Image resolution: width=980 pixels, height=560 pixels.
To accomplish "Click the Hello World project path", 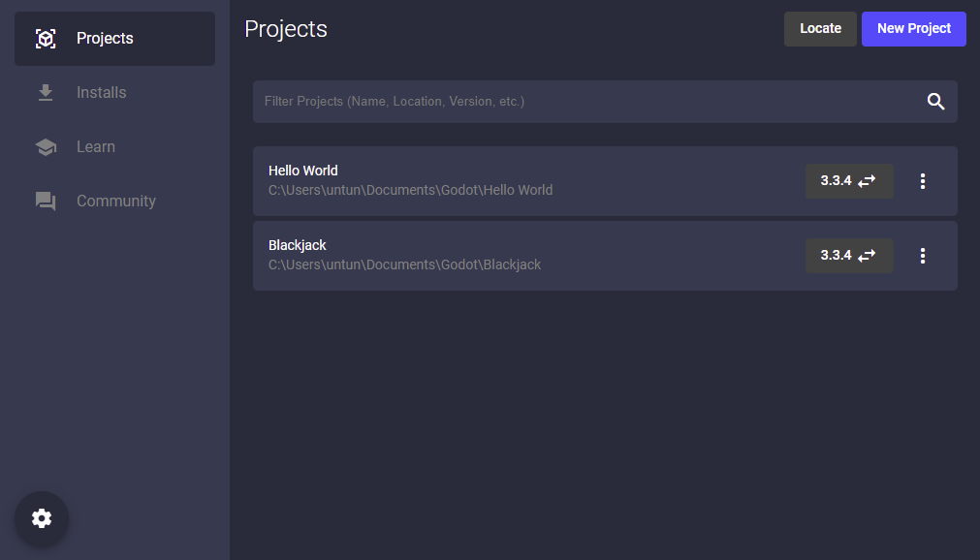I will 411,190.
